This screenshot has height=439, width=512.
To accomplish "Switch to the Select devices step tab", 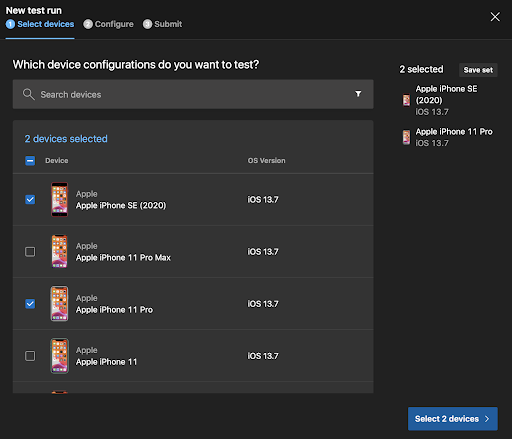I will (40, 24).
